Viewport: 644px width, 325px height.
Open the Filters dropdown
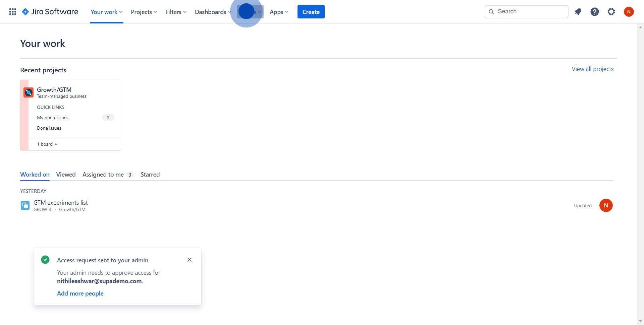175,11
